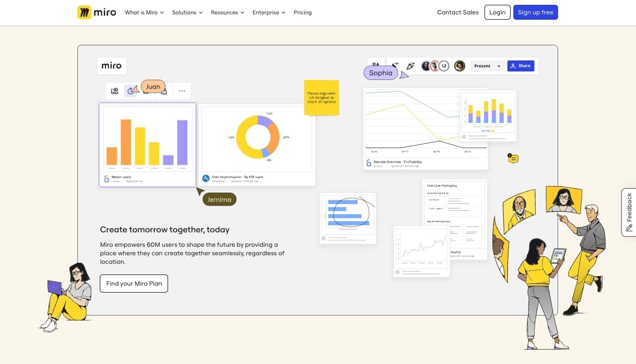Open the Resources dropdown menu
Screen dimensions: 636x364
click(227, 12)
